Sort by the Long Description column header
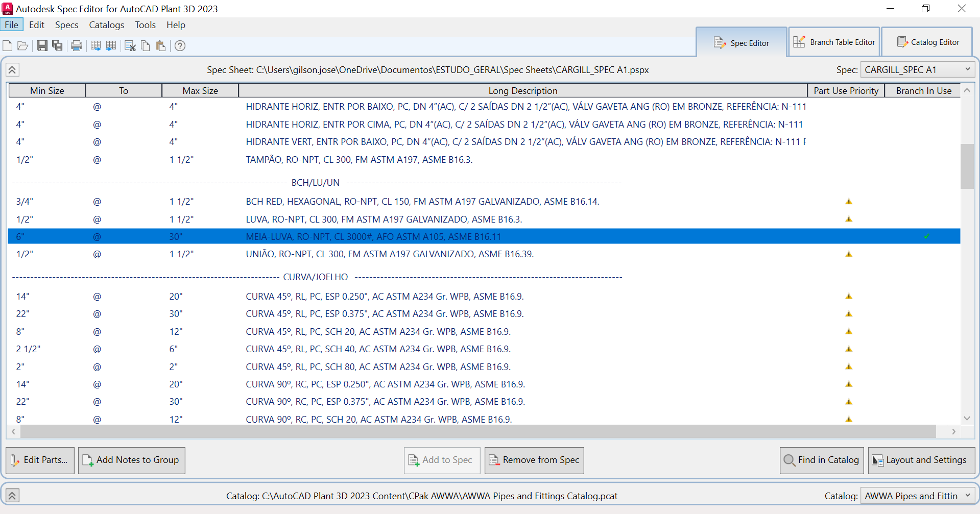The height and width of the screenshot is (514, 980). click(522, 91)
